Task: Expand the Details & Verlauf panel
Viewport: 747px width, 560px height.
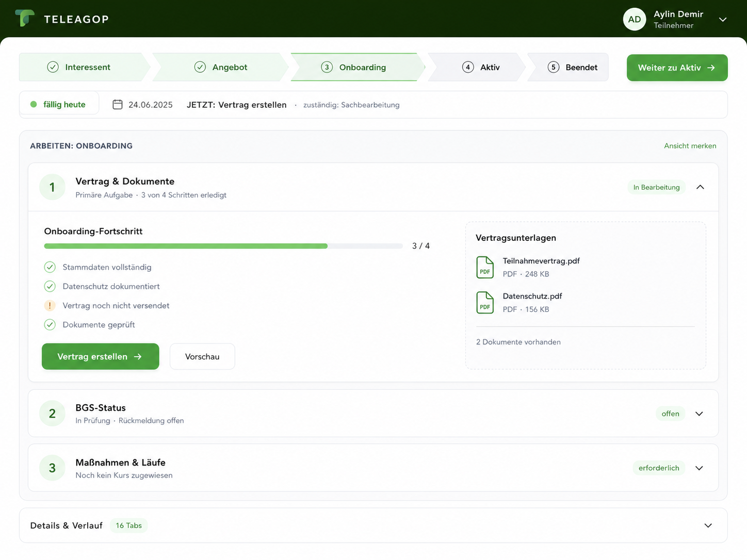Action: pos(708,525)
